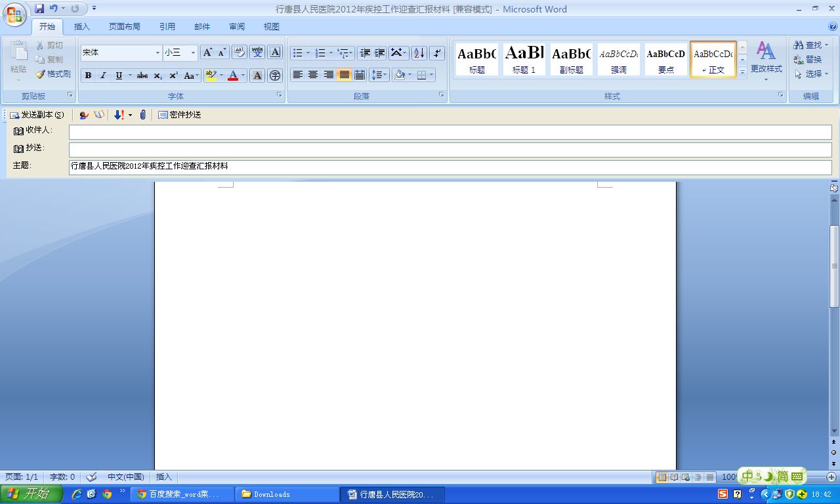Viewport: 840px width, 504px height.
Task: Click the subject (主题) input field
Action: coord(450,167)
